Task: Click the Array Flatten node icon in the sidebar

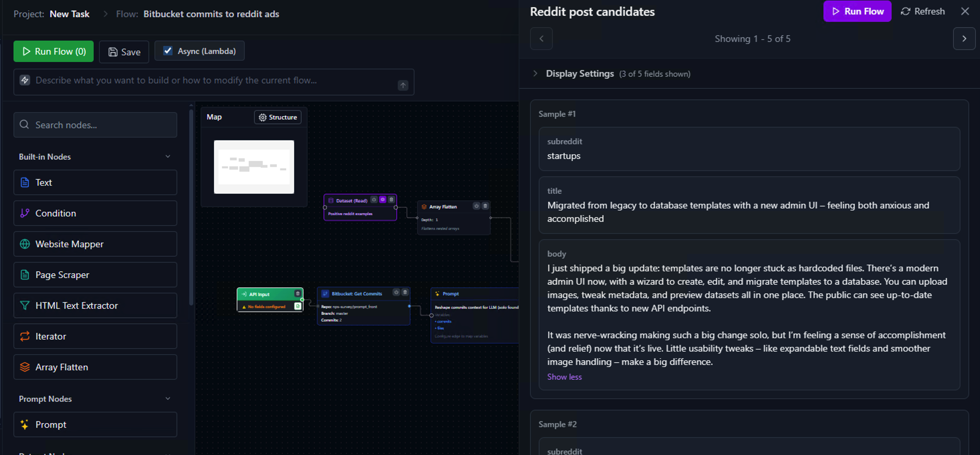Action: tap(24, 367)
